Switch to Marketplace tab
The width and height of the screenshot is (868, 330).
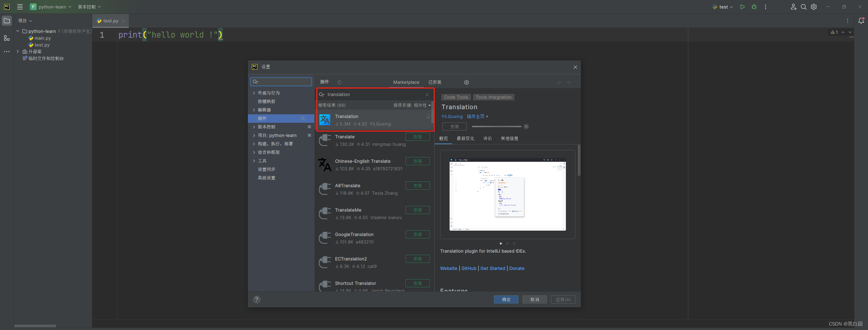pos(406,82)
